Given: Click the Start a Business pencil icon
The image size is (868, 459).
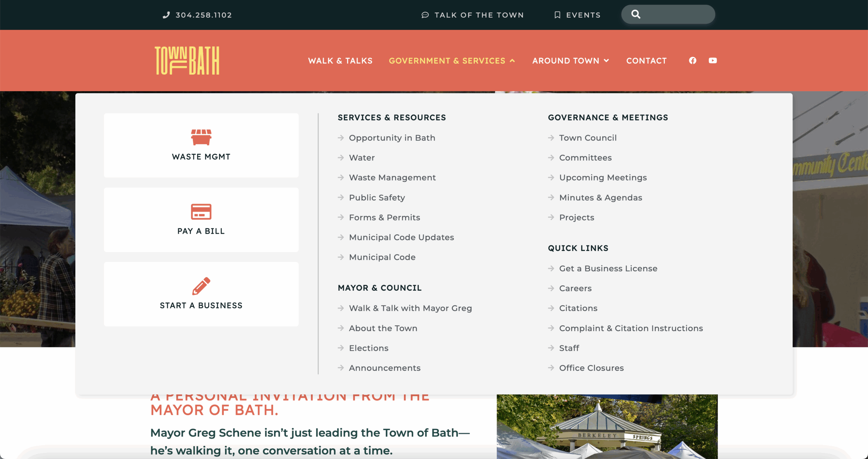Looking at the screenshot, I should (201, 286).
